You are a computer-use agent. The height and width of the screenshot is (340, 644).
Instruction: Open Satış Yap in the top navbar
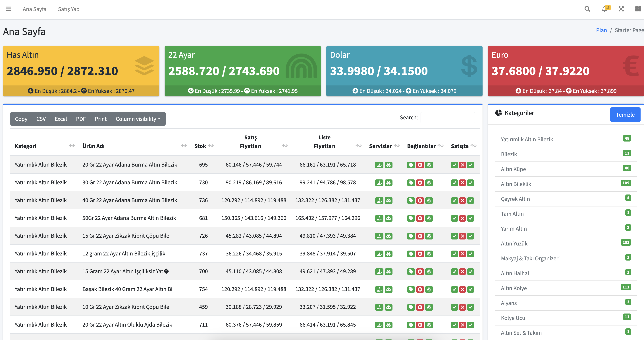coord(69,9)
